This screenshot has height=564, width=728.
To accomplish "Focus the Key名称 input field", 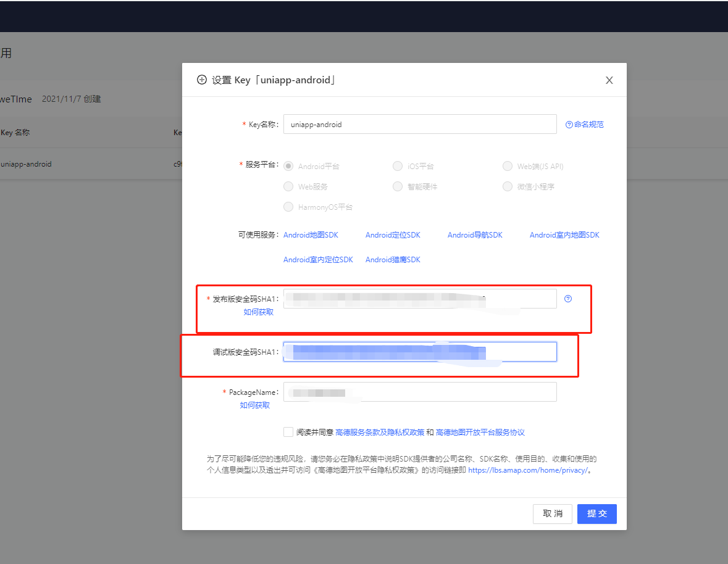I will (420, 124).
